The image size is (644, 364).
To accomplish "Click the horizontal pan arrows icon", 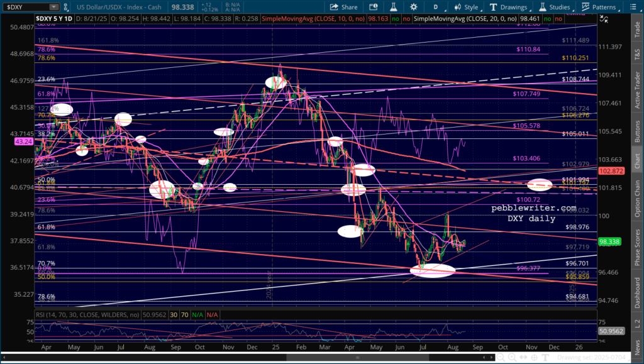I will (x=523, y=356).
